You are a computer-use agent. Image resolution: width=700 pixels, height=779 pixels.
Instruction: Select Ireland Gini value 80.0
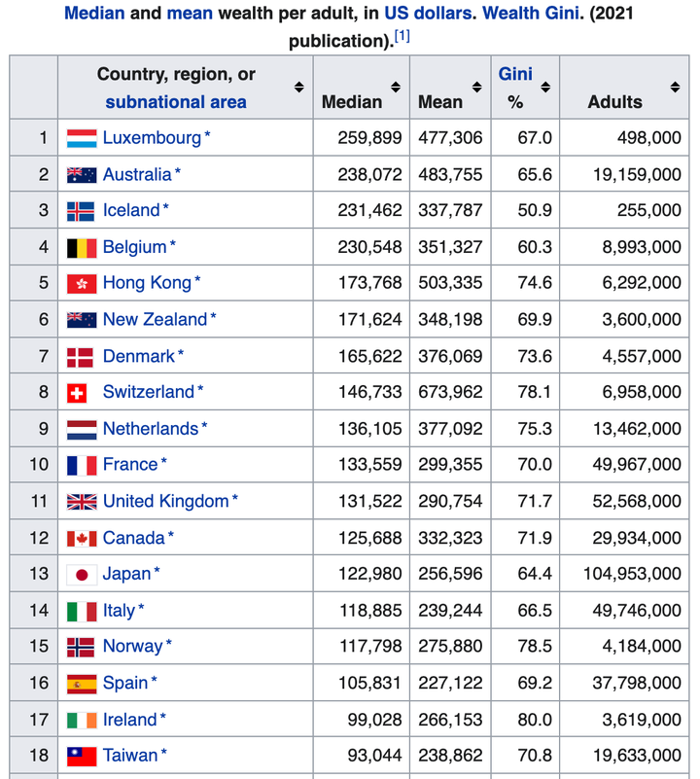coord(535,720)
